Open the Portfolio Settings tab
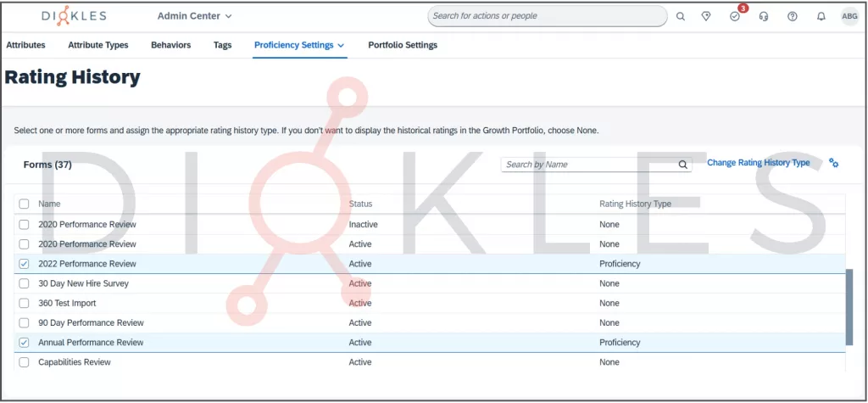Viewport: 868px width, 403px height. coord(403,45)
